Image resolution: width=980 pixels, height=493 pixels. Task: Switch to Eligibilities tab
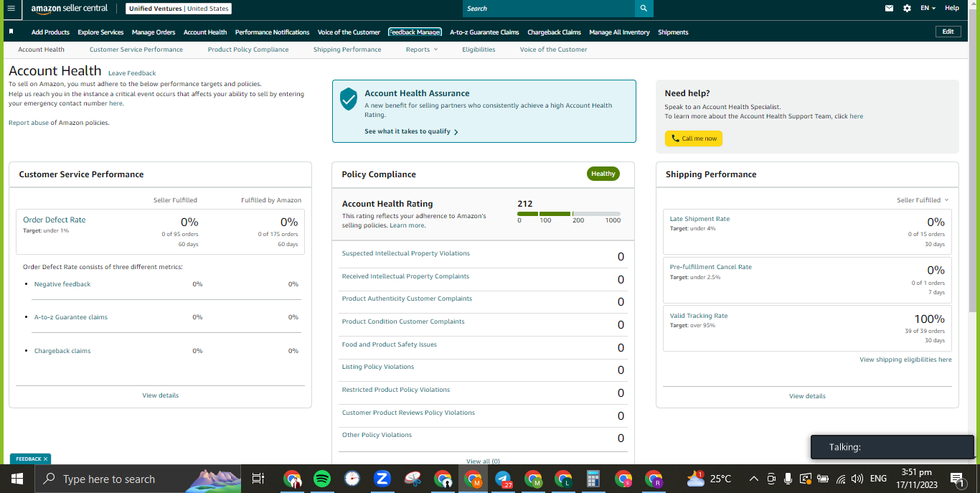point(479,50)
